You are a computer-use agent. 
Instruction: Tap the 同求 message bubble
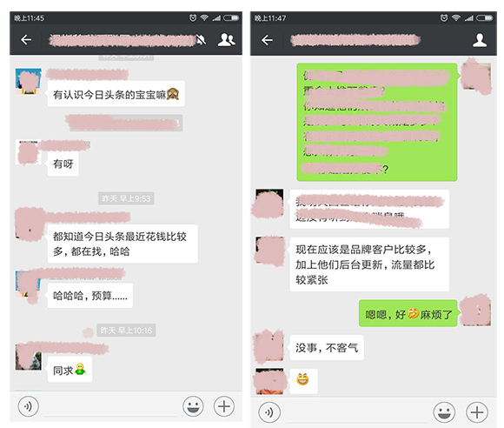point(70,370)
